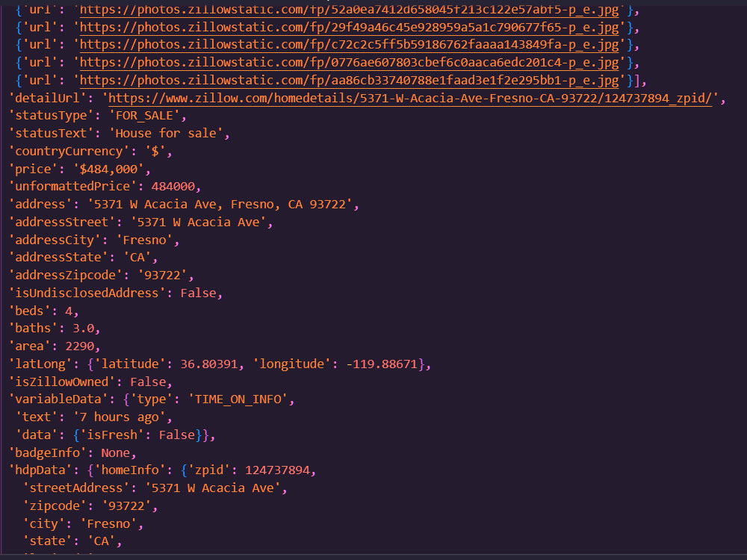Click the 'hdpData' key

[x=40, y=470]
